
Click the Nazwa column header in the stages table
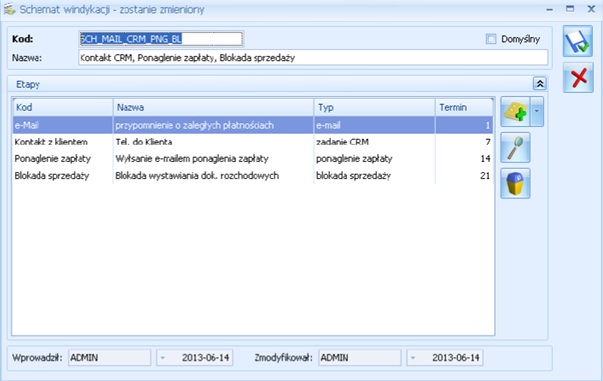[x=213, y=107]
